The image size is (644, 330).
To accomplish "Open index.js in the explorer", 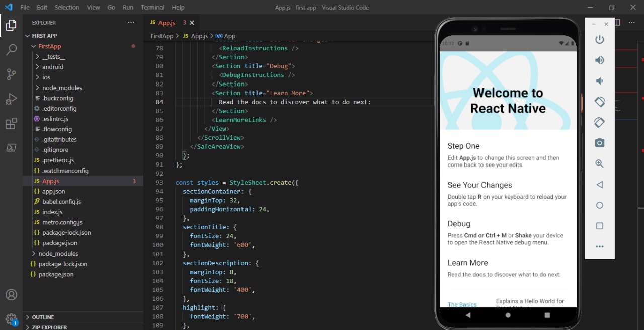I will (x=83, y=212).
